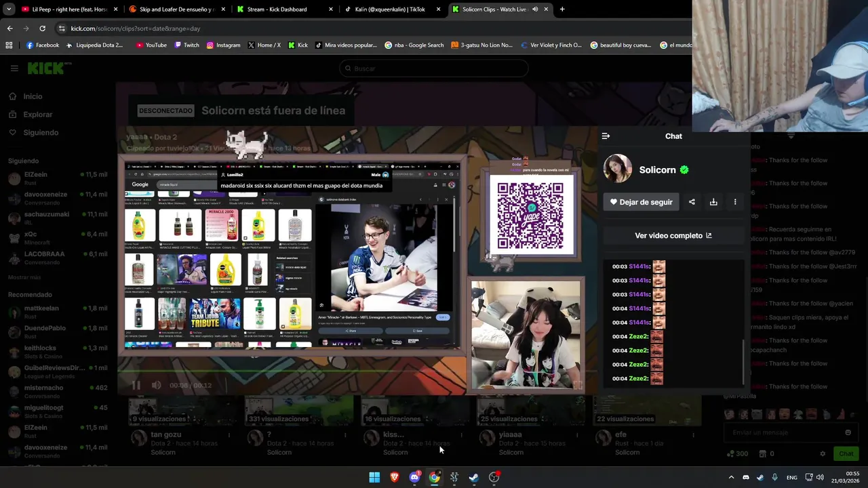868x488 pixels.
Task: Open microphone tray icon
Action: 774,477
